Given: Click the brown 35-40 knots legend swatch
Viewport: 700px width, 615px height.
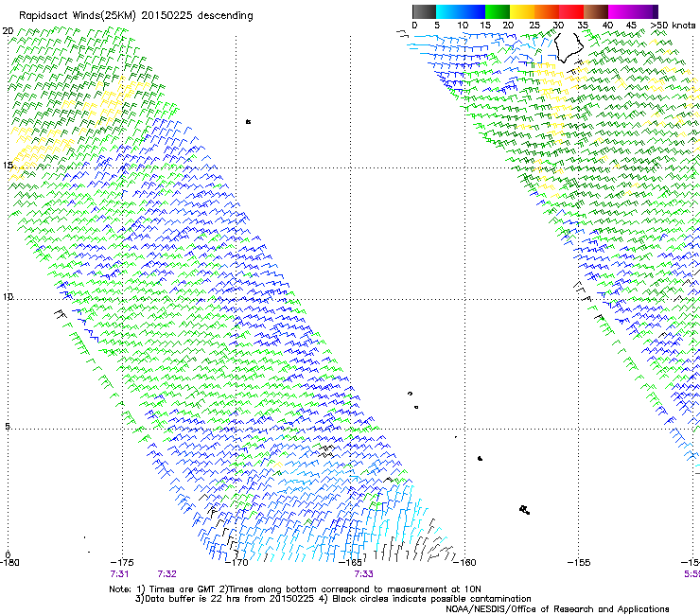Looking at the screenshot, I should [596, 11].
